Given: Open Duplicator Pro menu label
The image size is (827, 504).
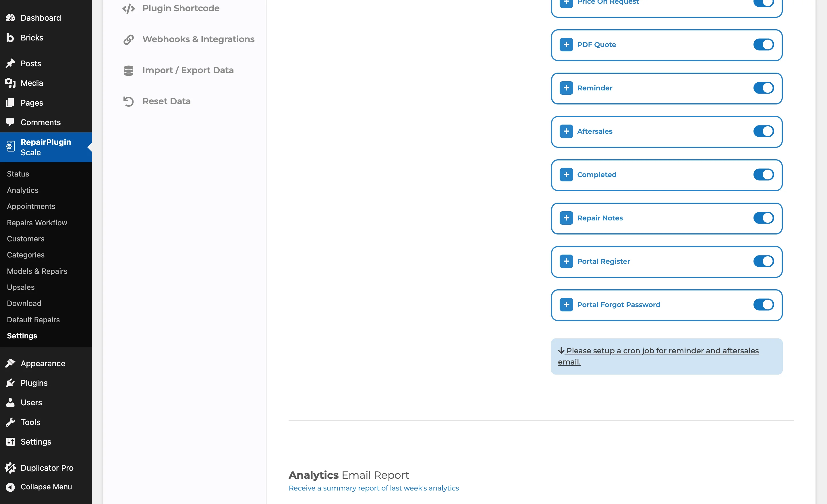Looking at the screenshot, I should [x=47, y=468].
